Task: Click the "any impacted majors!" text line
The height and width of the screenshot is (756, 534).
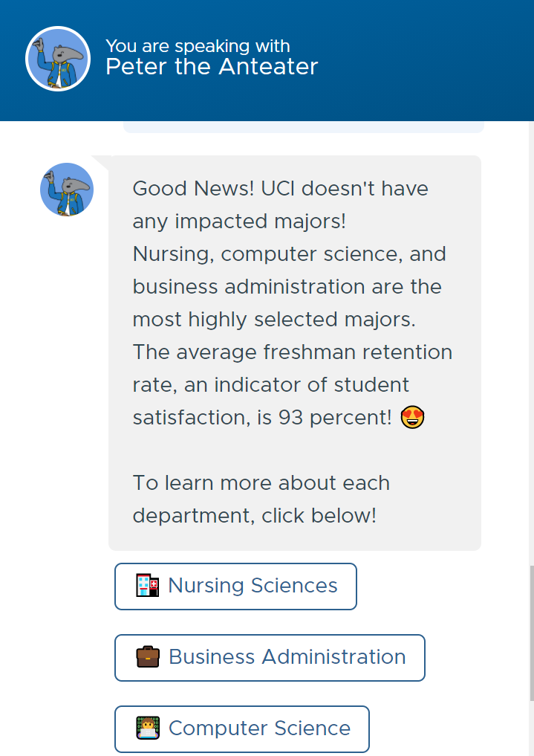Action: click(x=239, y=222)
